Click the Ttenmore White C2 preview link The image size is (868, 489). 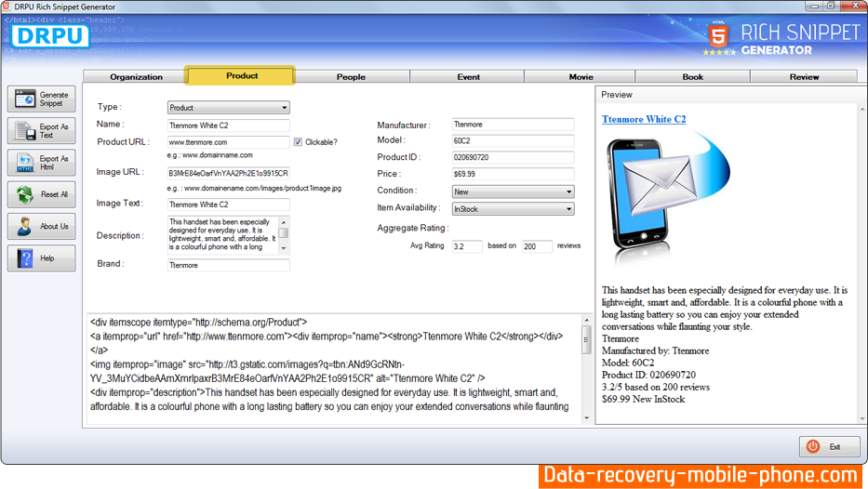644,119
